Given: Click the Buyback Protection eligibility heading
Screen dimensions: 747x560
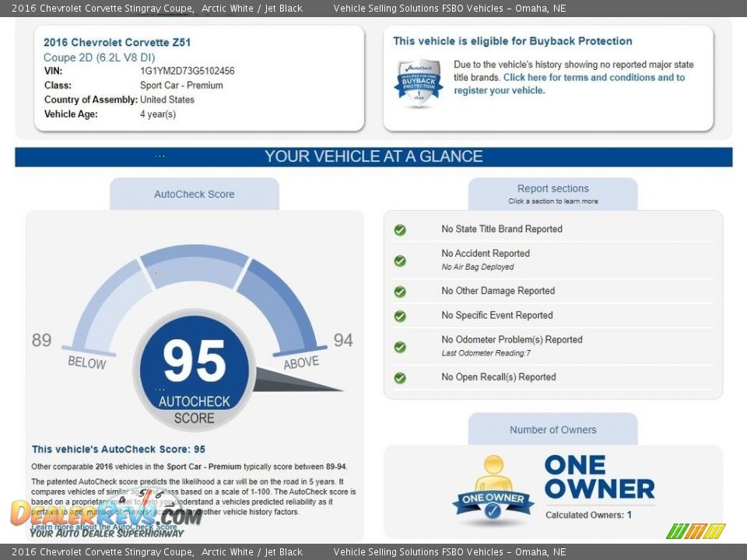Looking at the screenshot, I should [x=513, y=41].
